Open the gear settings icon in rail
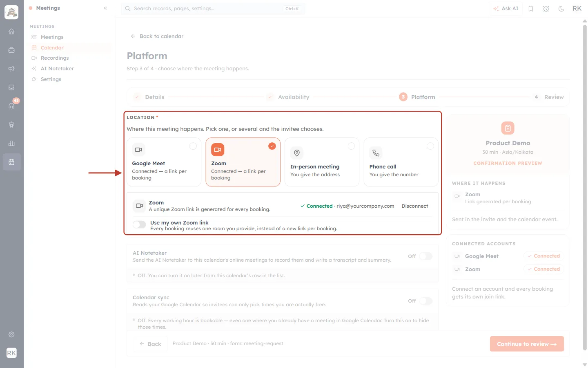 click(x=11, y=334)
